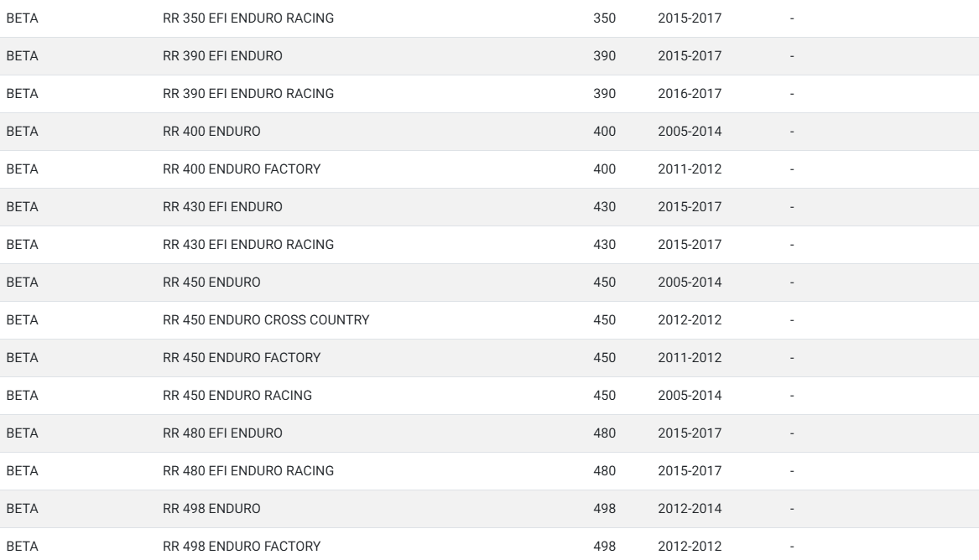Click the 2016-2017 year range cell
This screenshot has width=979, height=560.
(690, 94)
